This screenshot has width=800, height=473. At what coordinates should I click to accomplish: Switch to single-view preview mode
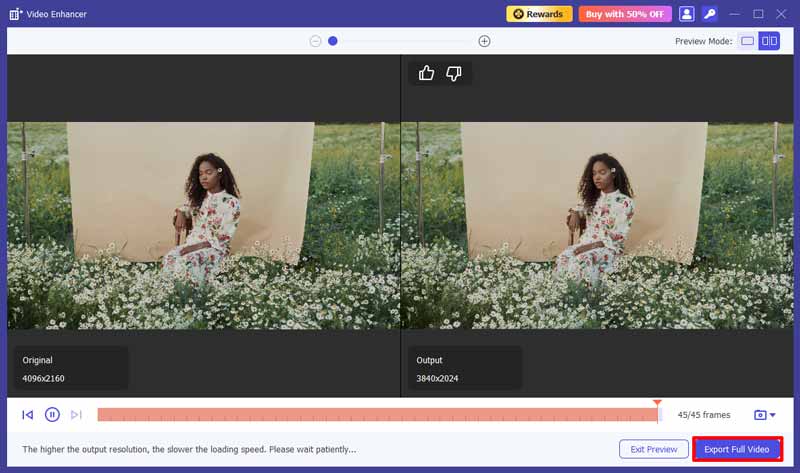747,41
